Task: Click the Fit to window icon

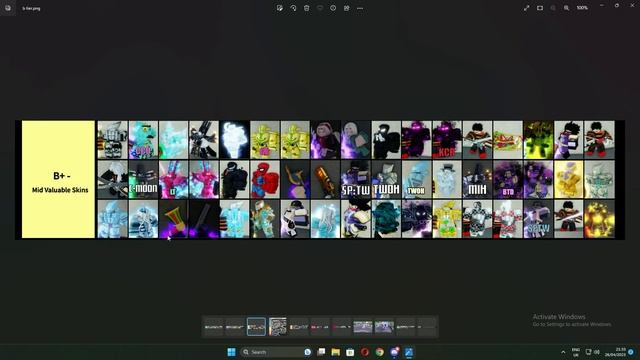Action: [x=540, y=8]
